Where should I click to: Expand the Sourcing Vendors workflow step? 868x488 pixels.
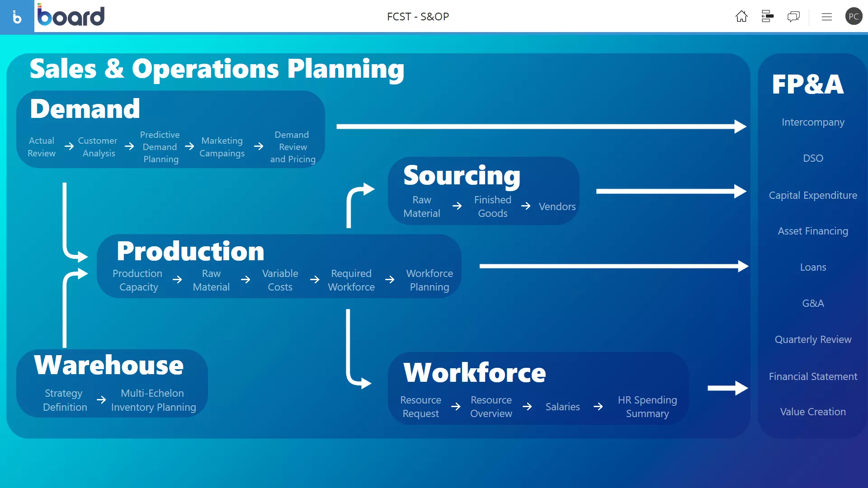coord(557,206)
